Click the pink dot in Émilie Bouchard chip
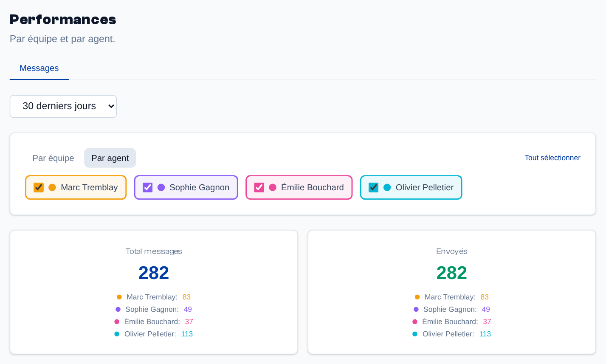Viewport: 606px width, 364px height. tap(273, 187)
